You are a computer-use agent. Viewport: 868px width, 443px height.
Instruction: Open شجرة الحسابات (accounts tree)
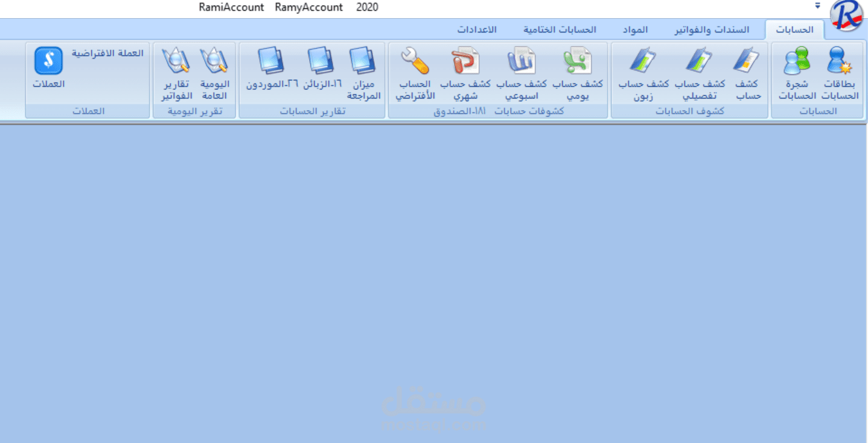pos(797,74)
